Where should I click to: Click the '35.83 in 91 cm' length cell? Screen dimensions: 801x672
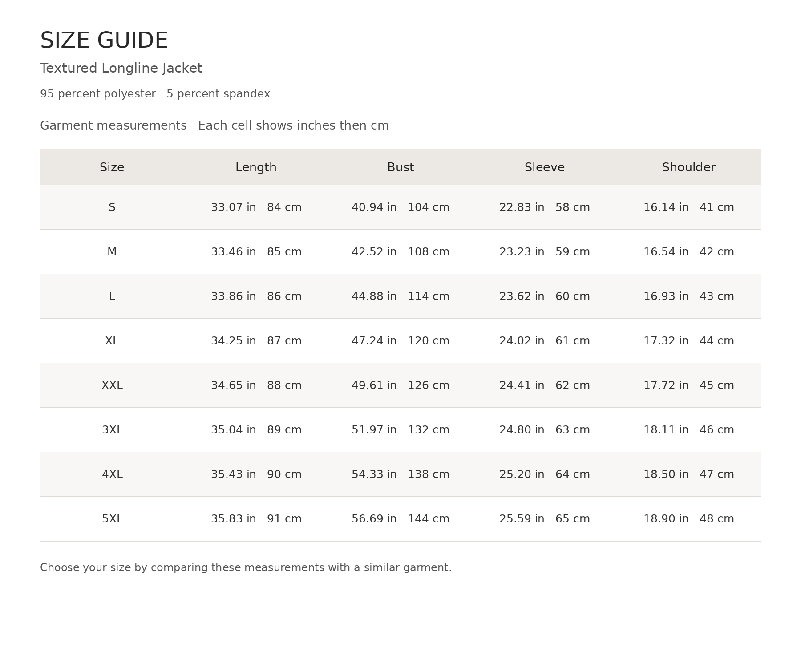pos(256,519)
